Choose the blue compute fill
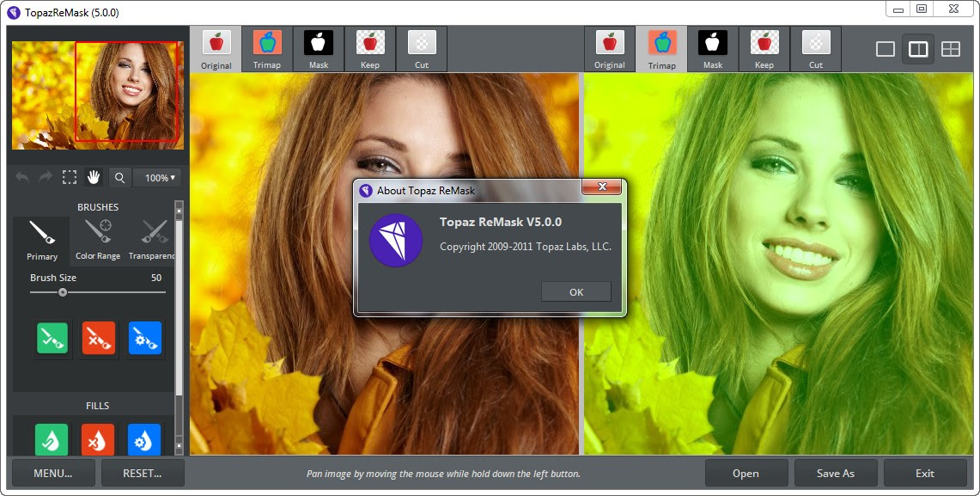980x496 pixels. [x=144, y=439]
